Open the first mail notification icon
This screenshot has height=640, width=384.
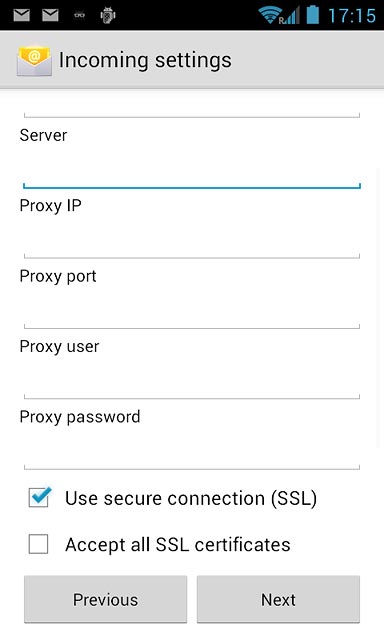[x=22, y=16]
